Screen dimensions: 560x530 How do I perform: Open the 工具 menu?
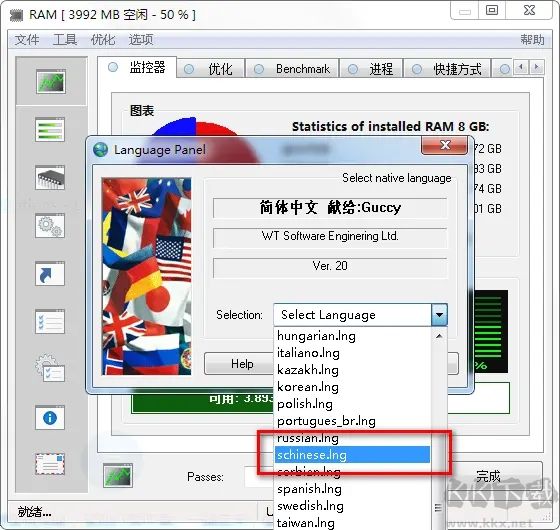(65, 39)
